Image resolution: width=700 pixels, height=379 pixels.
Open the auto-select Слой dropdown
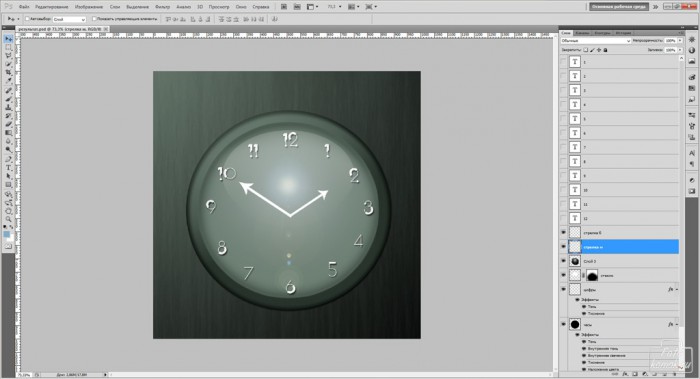69,19
